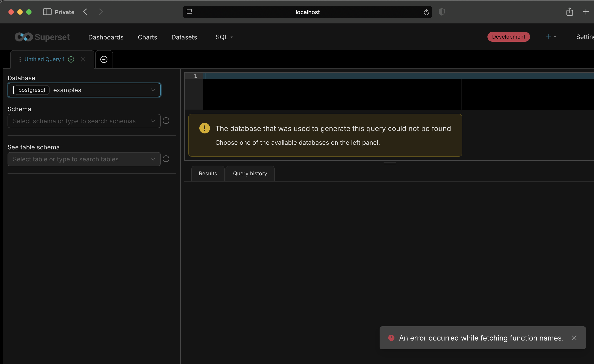
Task: Open the Schema select dropdown
Action: 84,121
